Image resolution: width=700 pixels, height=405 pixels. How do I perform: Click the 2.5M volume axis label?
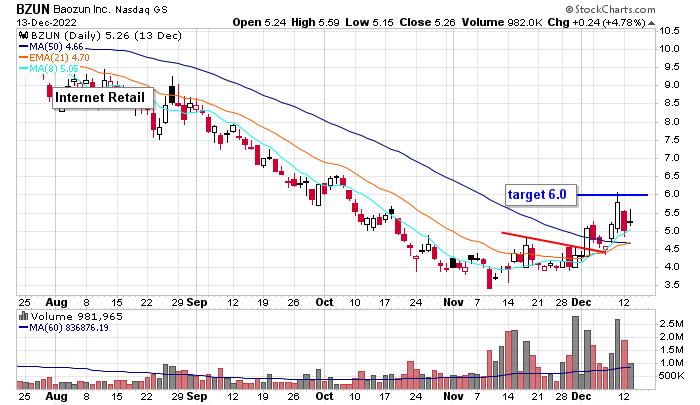click(671, 324)
